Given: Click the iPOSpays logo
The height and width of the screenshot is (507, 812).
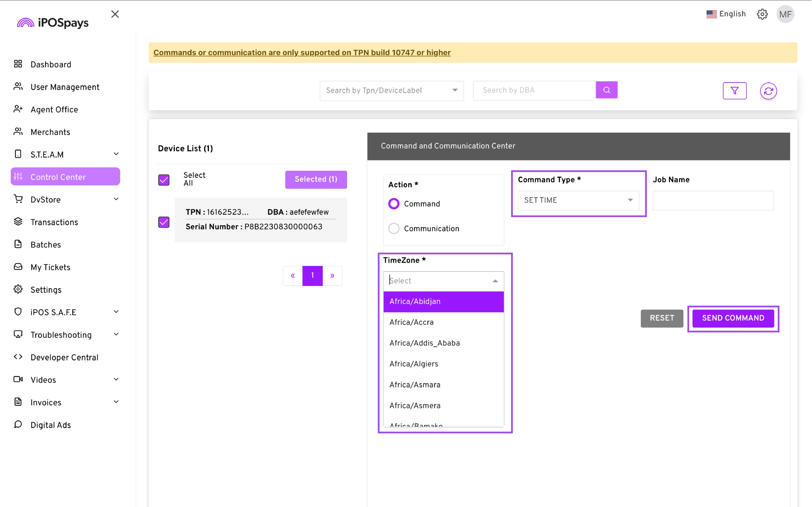Looking at the screenshot, I should [x=53, y=23].
